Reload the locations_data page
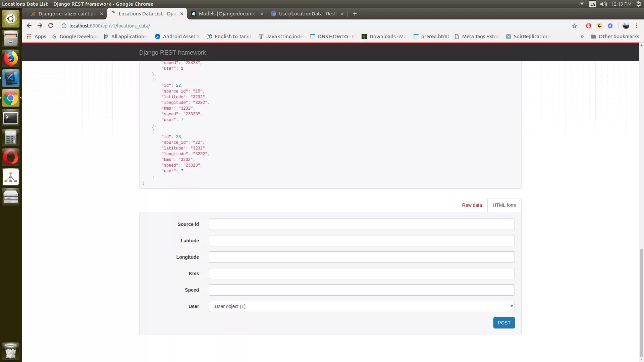Viewport: 644px width, 362px height. [51, 25]
